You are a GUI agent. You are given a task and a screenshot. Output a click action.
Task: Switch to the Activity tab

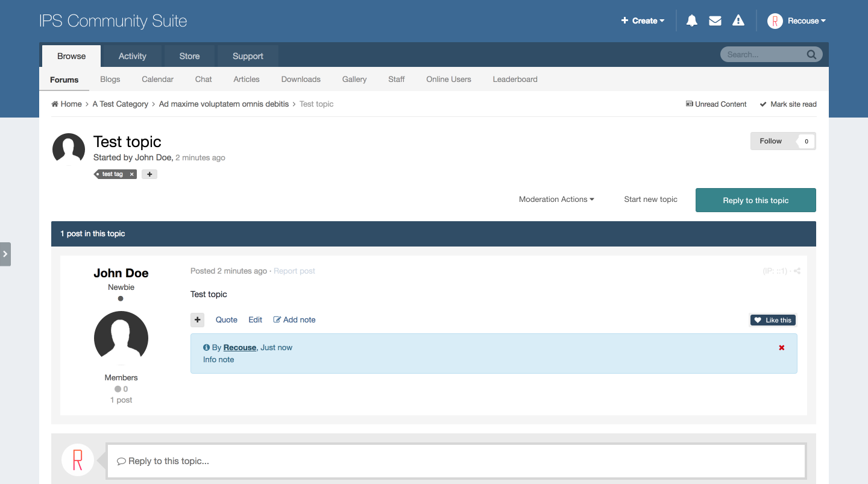tap(132, 56)
